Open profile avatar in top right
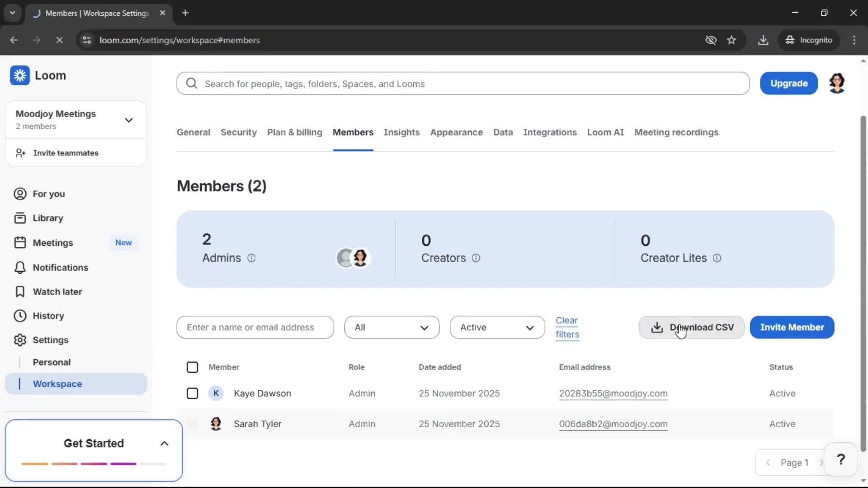This screenshot has height=488, width=868. tap(837, 84)
